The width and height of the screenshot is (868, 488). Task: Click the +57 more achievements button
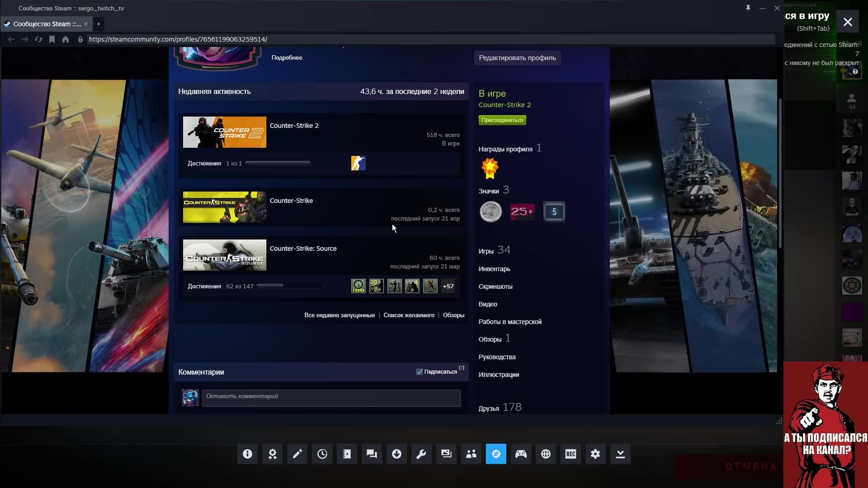pos(448,286)
